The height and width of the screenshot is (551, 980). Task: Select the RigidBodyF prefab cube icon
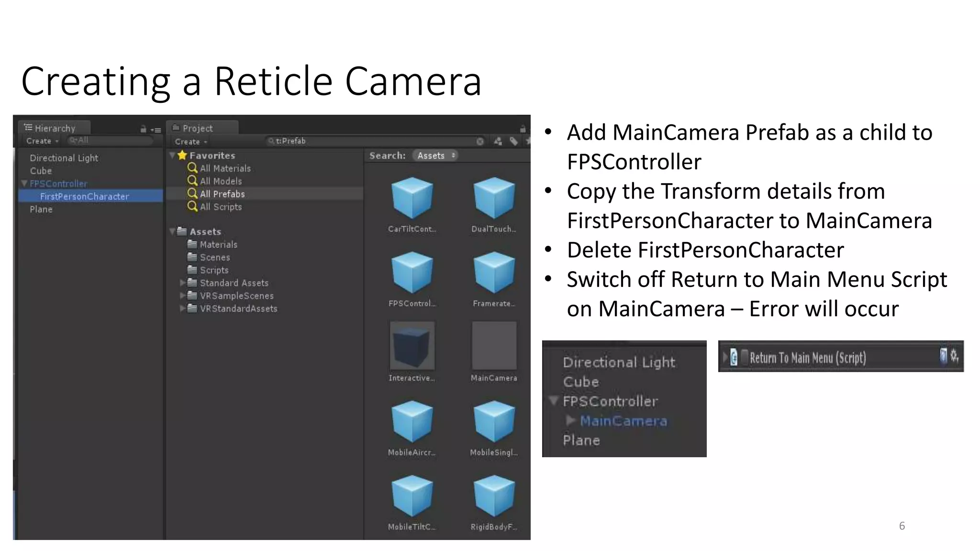(494, 496)
